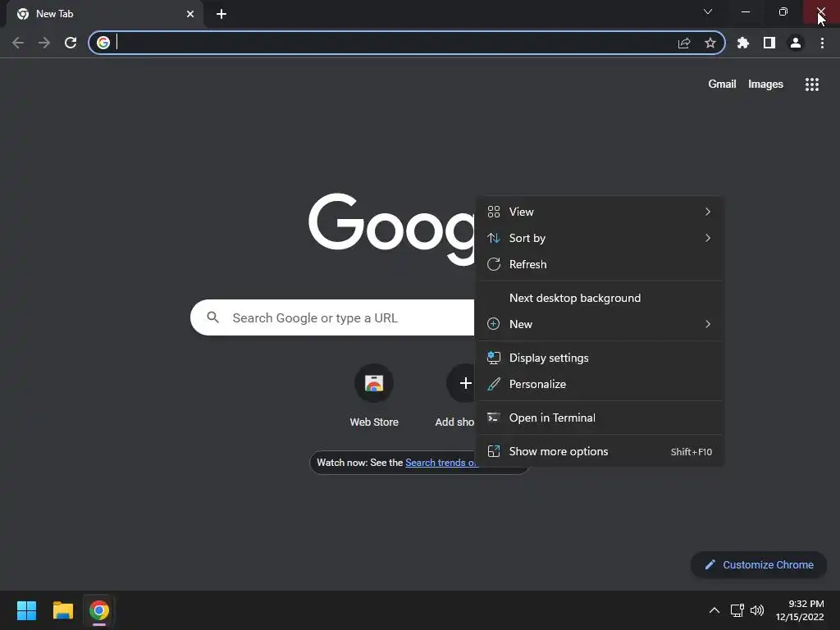The image size is (840, 630).
Task: Share this page icon in the address bar
Action: pos(684,43)
